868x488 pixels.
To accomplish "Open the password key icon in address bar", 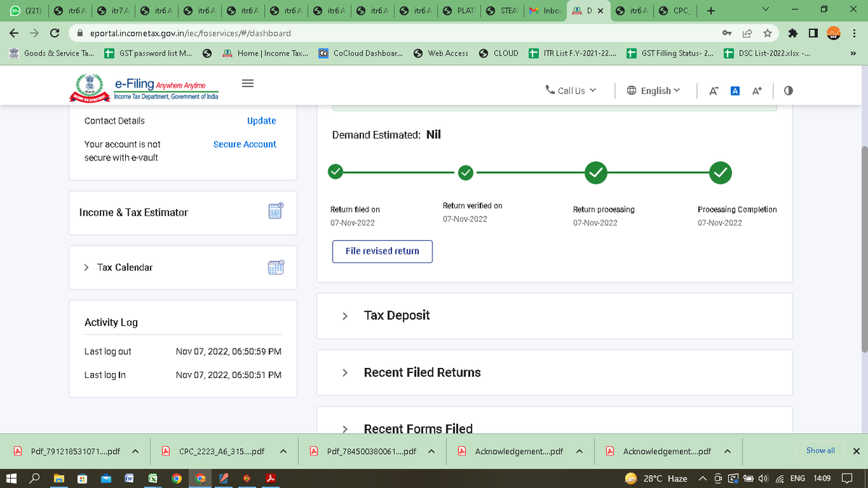I will 726,33.
